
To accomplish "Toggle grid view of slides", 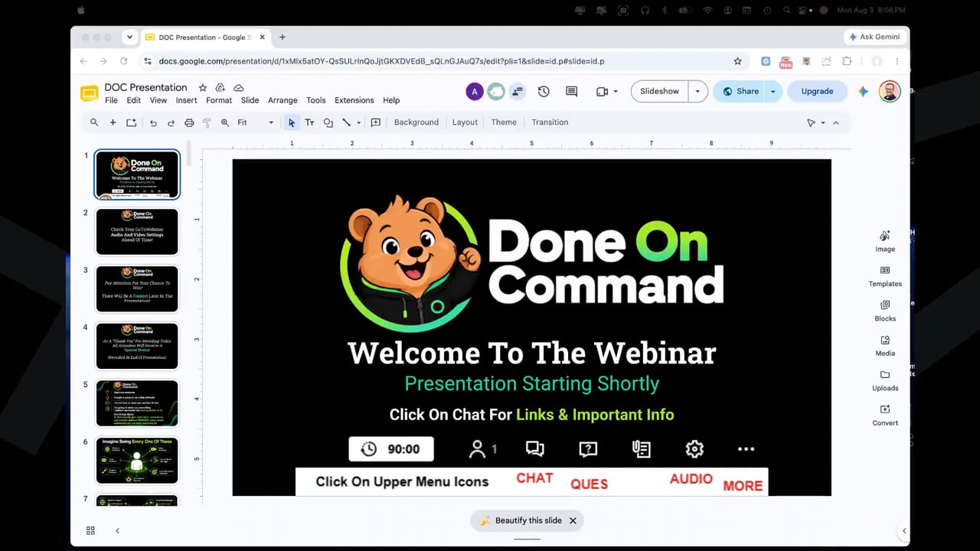I will click(90, 530).
